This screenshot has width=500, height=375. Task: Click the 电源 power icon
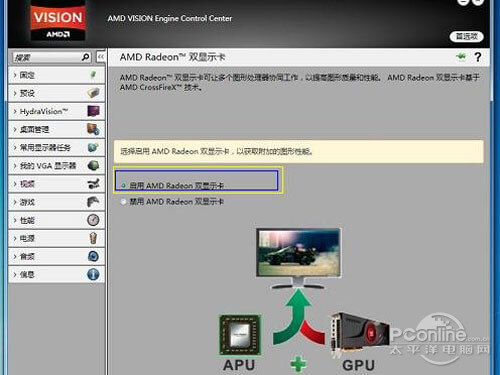pyautogui.click(x=93, y=238)
